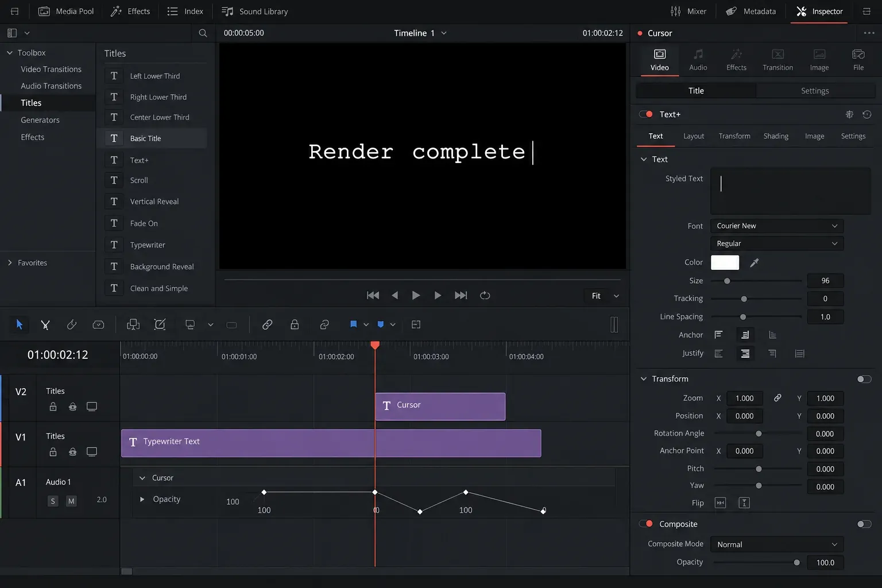Image resolution: width=882 pixels, height=588 pixels.
Task: Toggle the Text+ enable switch
Action: pyautogui.click(x=646, y=114)
